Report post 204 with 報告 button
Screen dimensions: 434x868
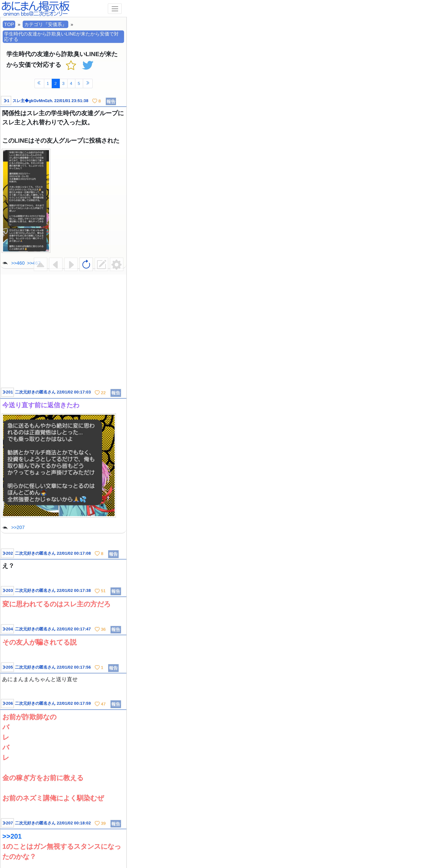click(x=116, y=629)
